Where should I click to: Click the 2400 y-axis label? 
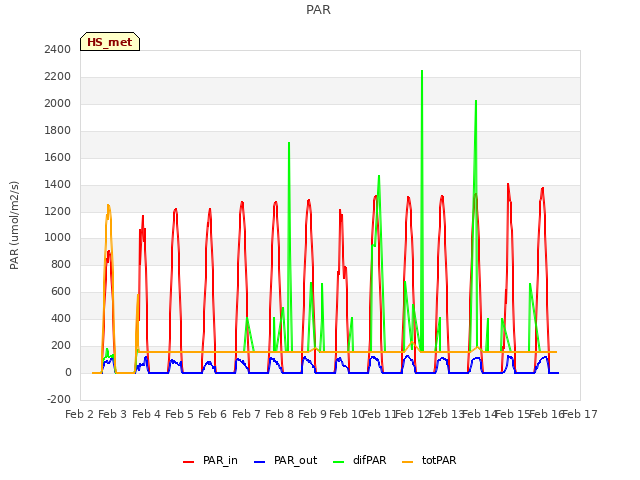coord(58,50)
